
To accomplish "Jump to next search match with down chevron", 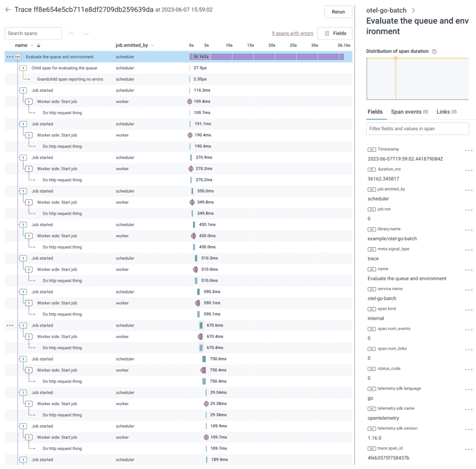I will (86, 33).
